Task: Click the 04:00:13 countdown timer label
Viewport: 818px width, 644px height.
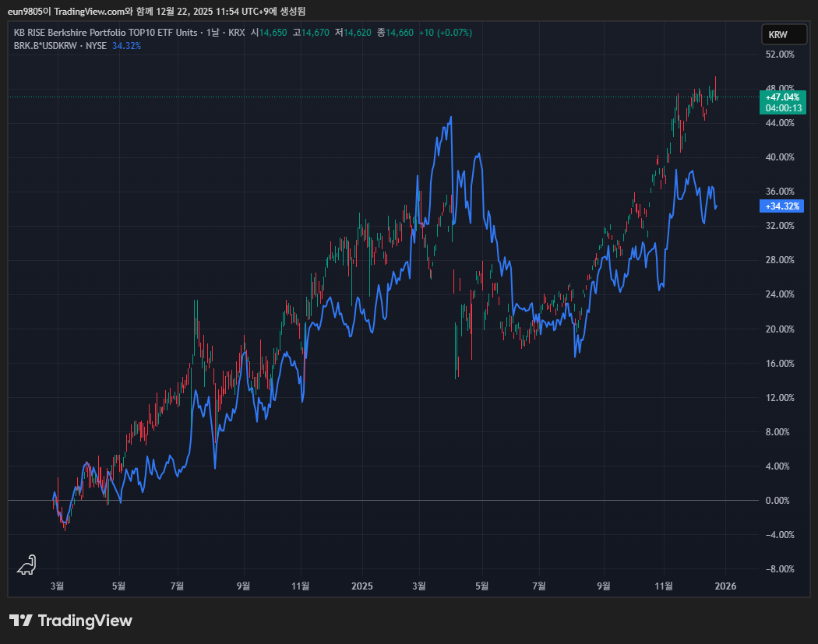Action: (x=784, y=108)
